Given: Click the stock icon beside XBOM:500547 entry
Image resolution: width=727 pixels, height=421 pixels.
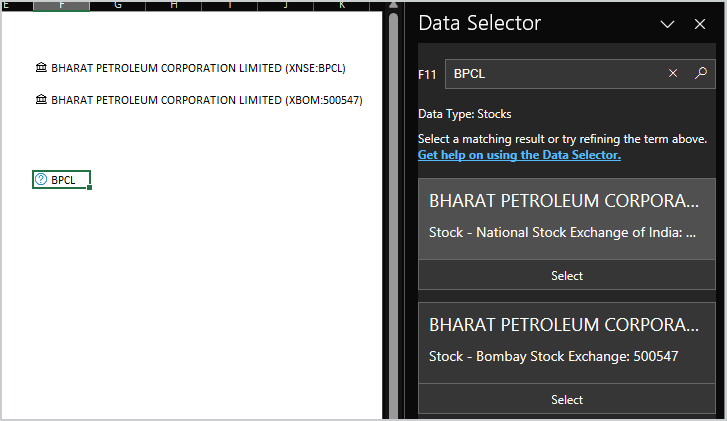Looking at the screenshot, I should pyautogui.click(x=40, y=100).
